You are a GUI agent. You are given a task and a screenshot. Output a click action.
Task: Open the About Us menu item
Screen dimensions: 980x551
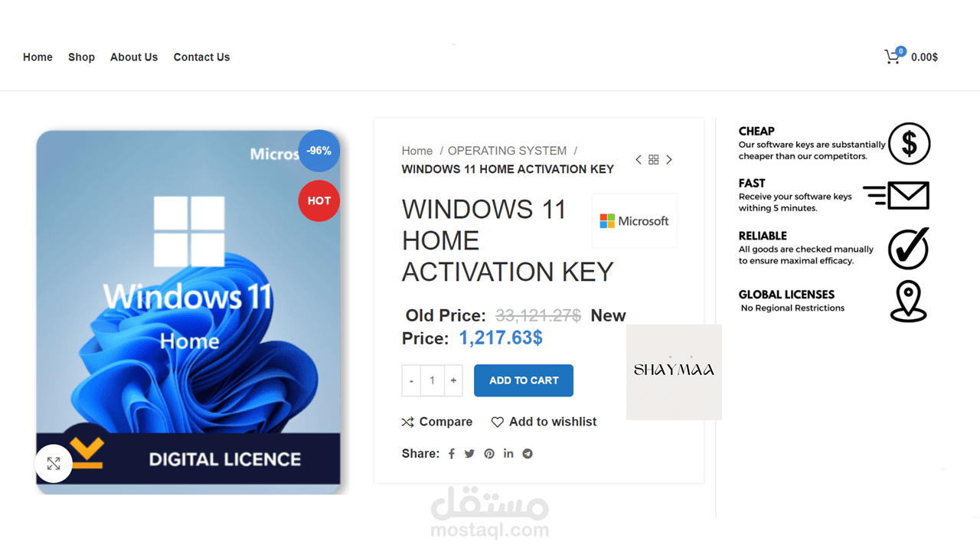[134, 57]
